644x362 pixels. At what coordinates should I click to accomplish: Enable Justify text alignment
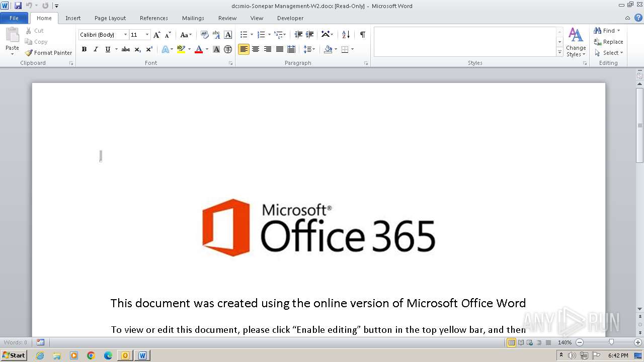click(279, 49)
